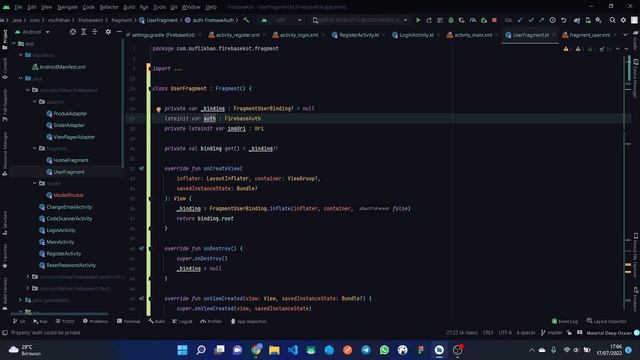Click the warning triangle inspection indicator
The image size is (640, 360).
[x=566, y=49]
